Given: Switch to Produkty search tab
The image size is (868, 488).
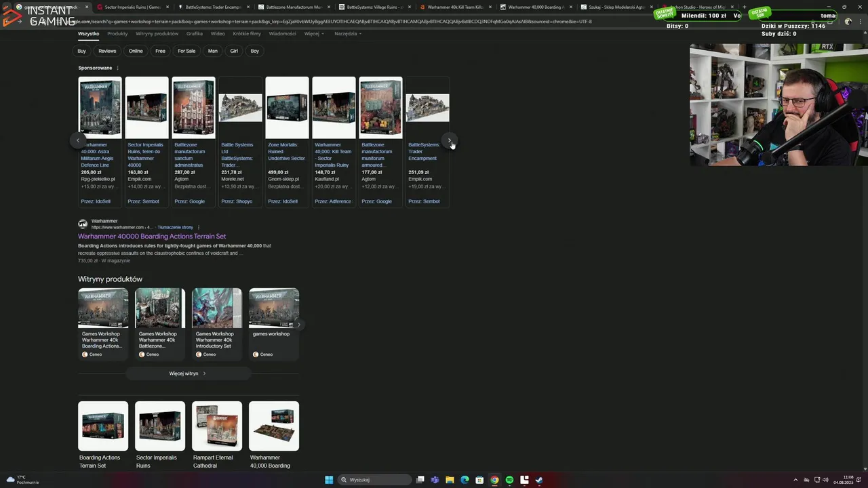Looking at the screenshot, I should point(117,33).
